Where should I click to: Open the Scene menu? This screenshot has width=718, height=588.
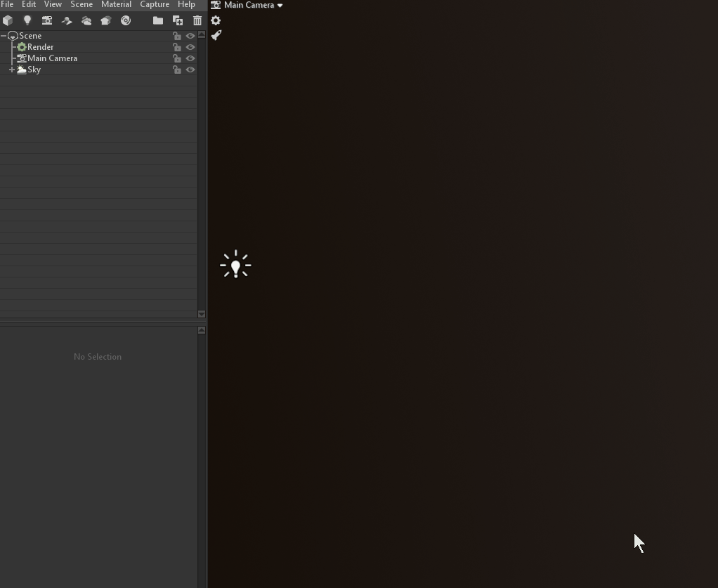pos(81,4)
